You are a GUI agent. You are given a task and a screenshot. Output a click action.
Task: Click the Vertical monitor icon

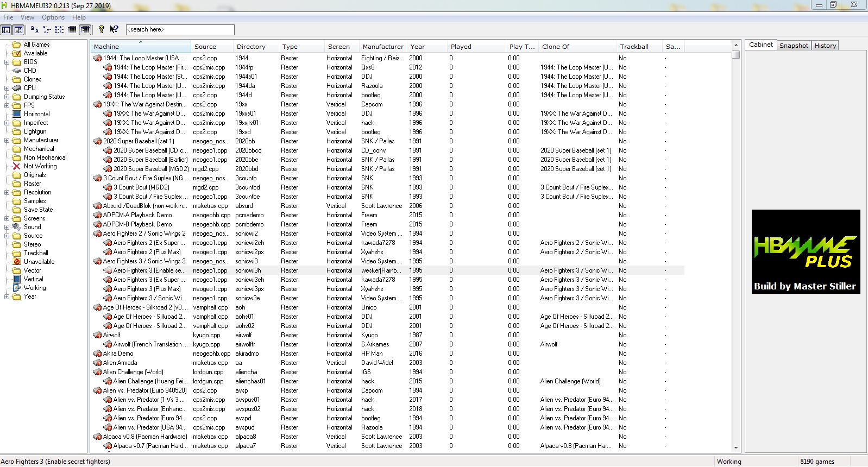(x=17, y=279)
